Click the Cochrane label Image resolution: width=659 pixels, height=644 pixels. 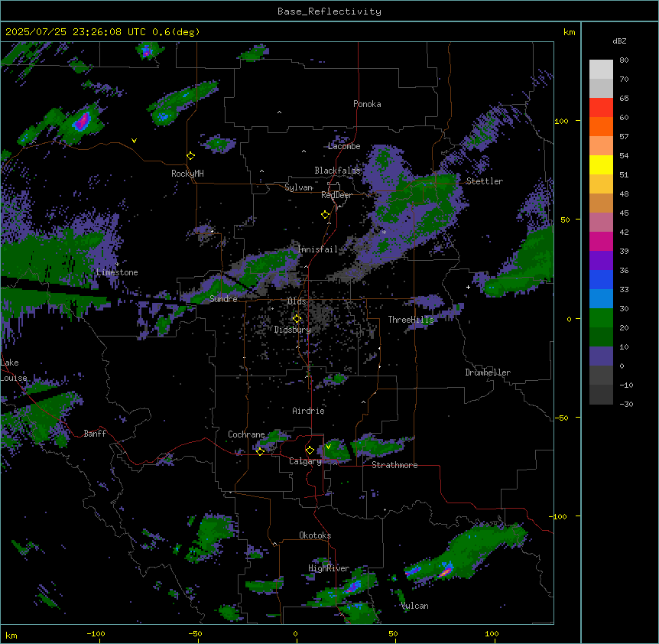click(246, 434)
